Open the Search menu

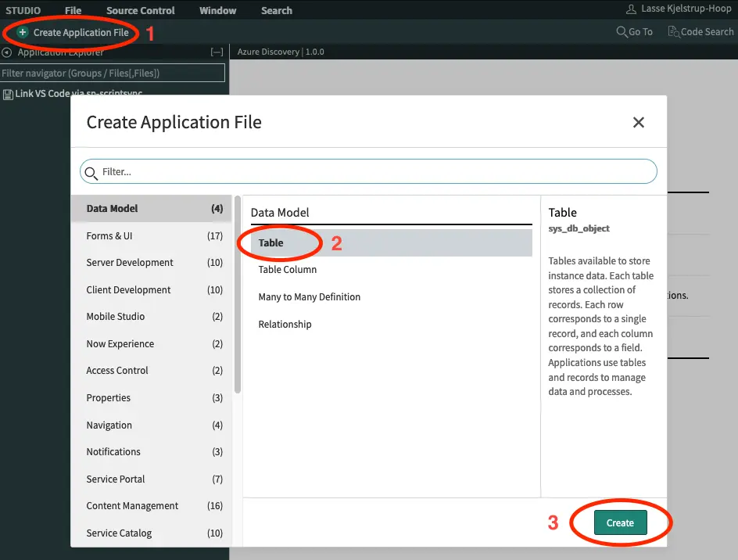[276, 10]
